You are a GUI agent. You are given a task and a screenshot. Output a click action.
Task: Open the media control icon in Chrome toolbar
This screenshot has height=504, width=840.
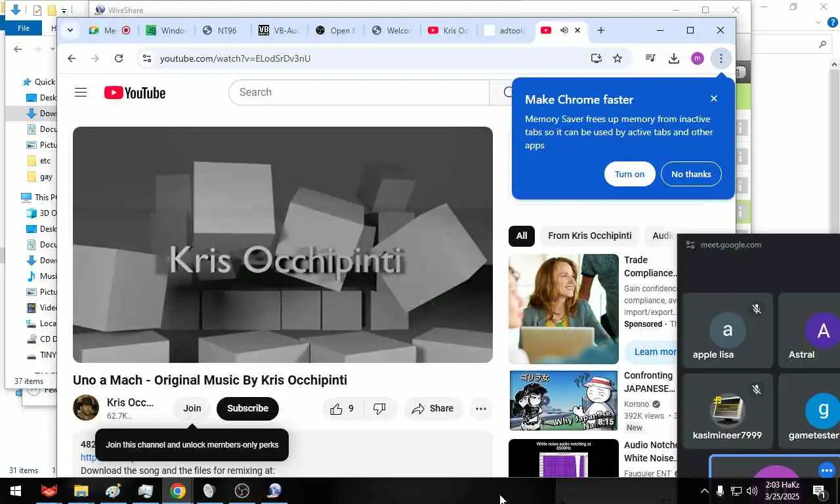pyautogui.click(x=650, y=58)
